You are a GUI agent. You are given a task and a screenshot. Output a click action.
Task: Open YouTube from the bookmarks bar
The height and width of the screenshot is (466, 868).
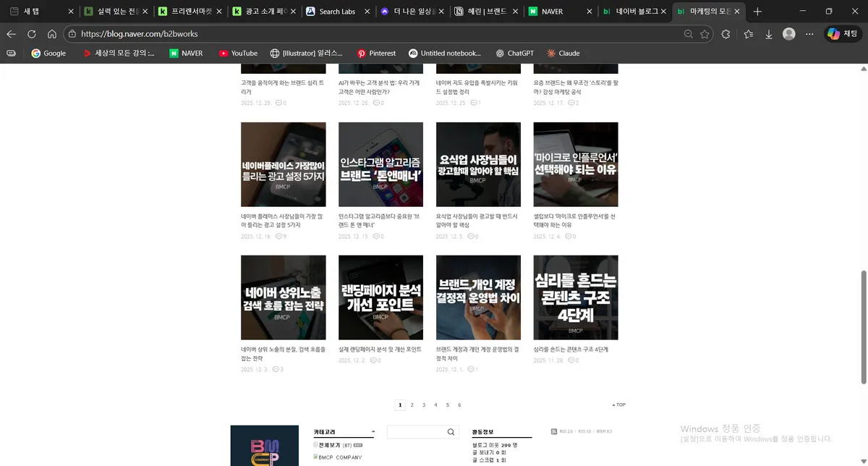click(x=238, y=53)
